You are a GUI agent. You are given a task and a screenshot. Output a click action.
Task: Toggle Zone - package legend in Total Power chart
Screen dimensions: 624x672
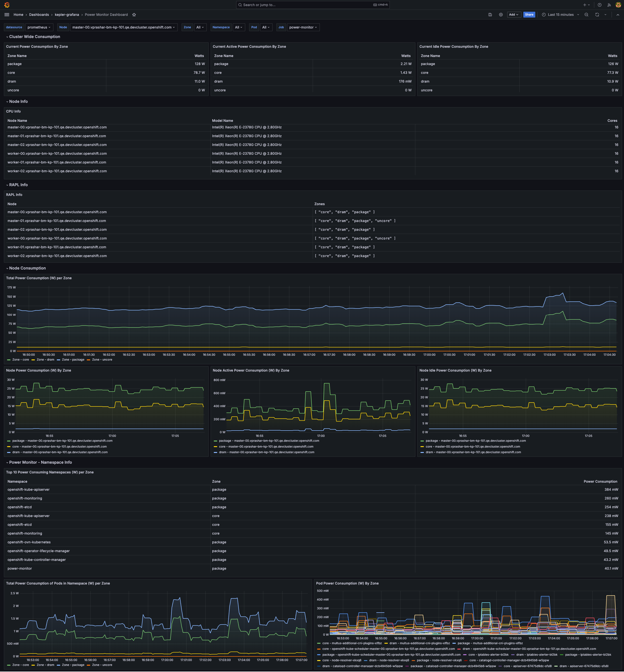(73, 360)
